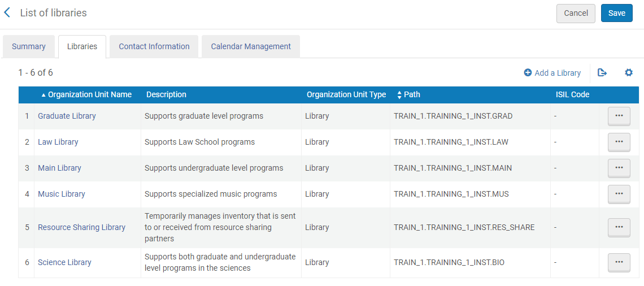Open the Law Library link
644x286 pixels.
(x=58, y=142)
